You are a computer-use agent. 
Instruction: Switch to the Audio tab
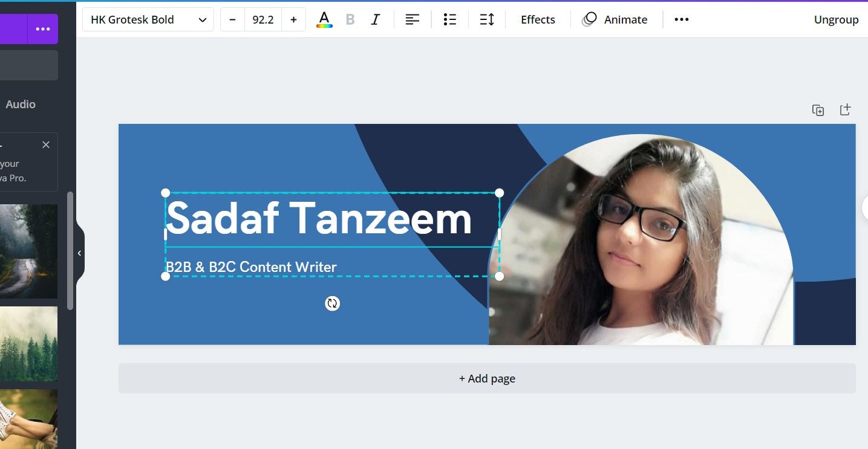21,104
